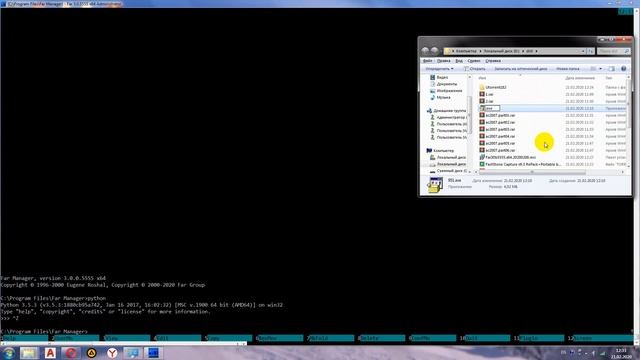Screen dimensions: 640x360
Task: Click the archive icon of 2.rar
Action: 482,101
